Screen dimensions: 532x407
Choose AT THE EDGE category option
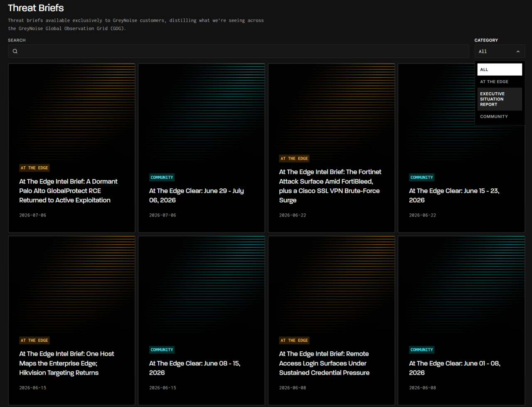500,81
